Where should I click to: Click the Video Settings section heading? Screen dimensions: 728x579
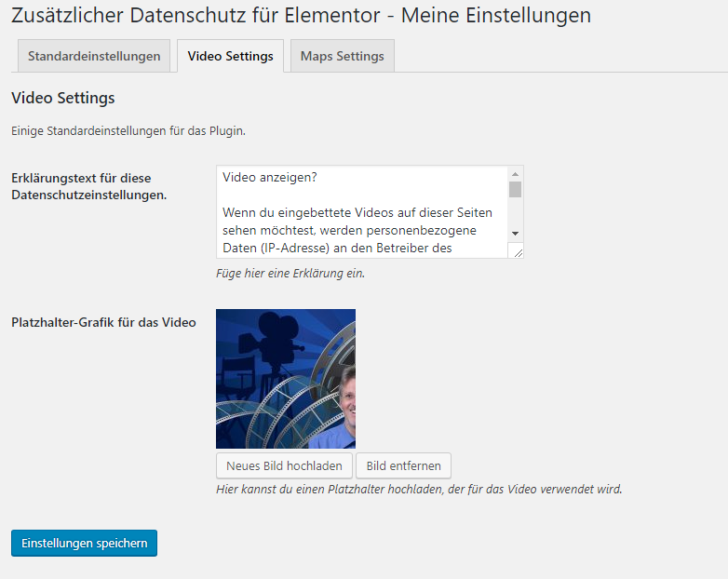click(x=63, y=98)
